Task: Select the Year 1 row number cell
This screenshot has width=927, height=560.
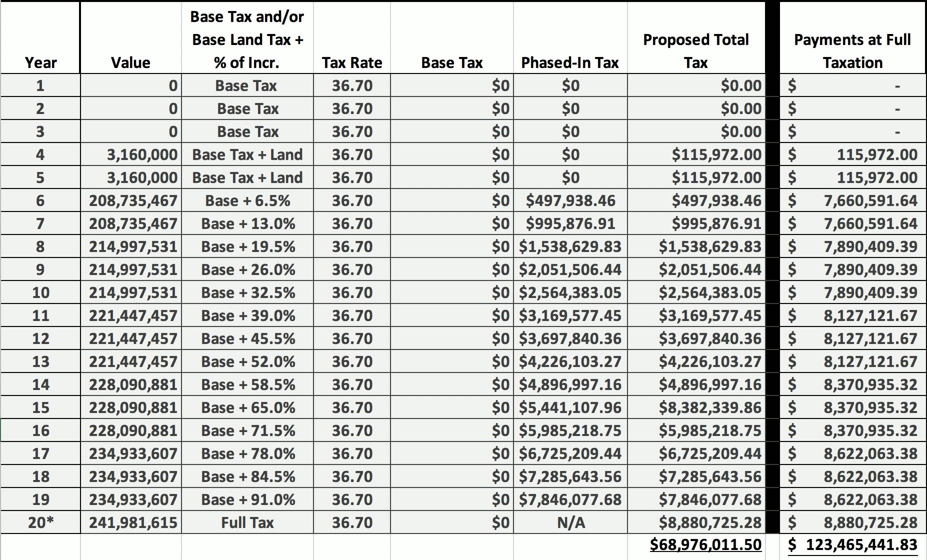Action: click(40, 85)
